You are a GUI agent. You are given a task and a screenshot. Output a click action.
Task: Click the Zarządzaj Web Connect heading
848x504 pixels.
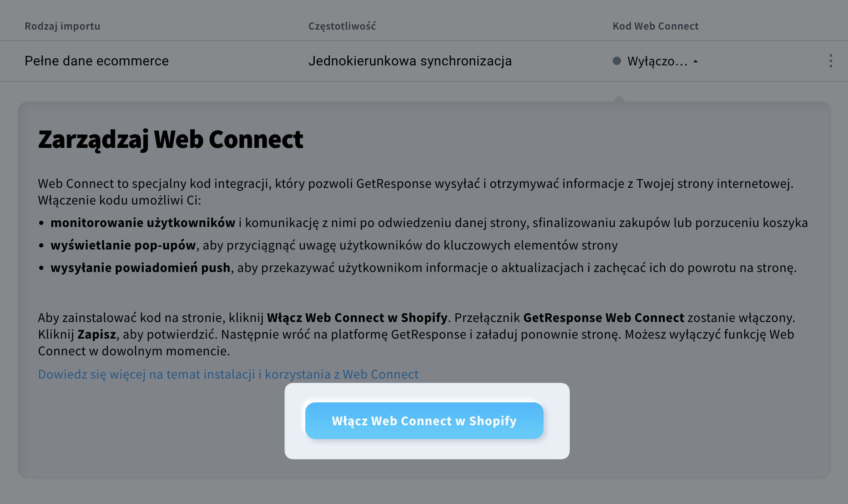(170, 140)
